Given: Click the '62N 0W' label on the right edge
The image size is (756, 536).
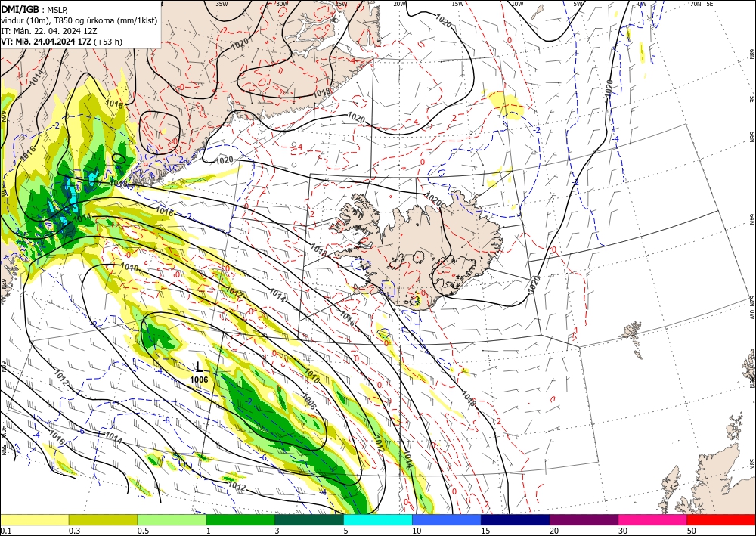Looking at the screenshot, I should tap(752, 308).
